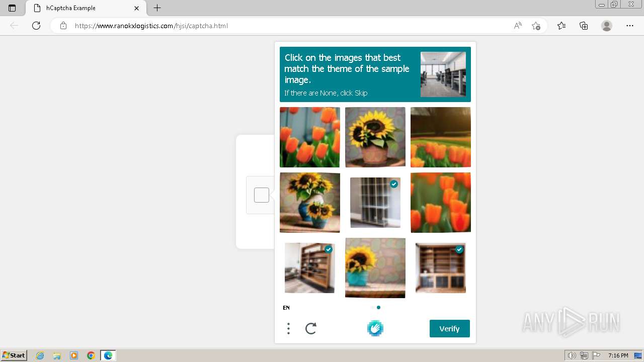Open File Explorer from taskbar
This screenshot has width=644, height=362.
pyautogui.click(x=57, y=355)
